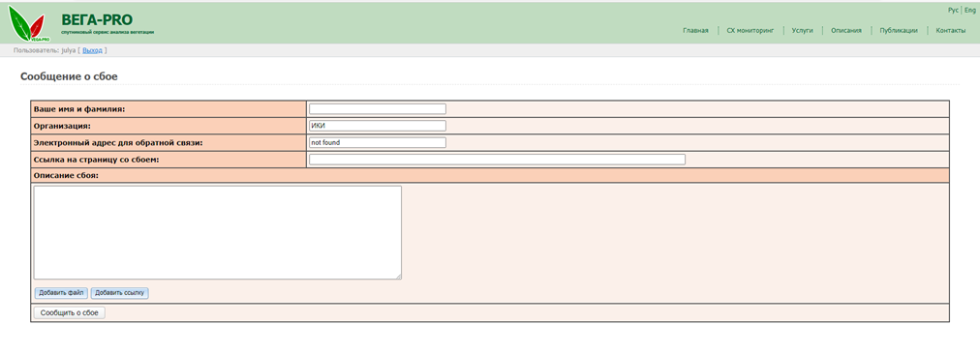The width and height of the screenshot is (980, 354).
Task: Click the Добавить файл button
Action: click(61, 293)
